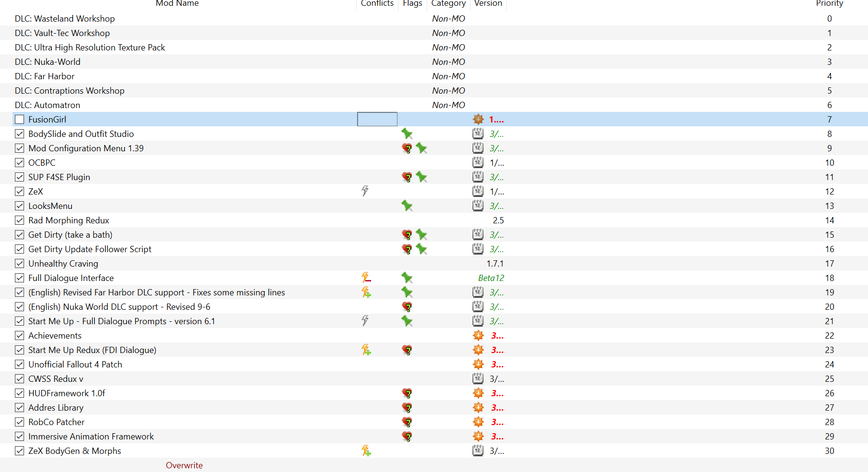Click the heart flag on Immersive Animation Framework
868x475 pixels.
(x=407, y=436)
